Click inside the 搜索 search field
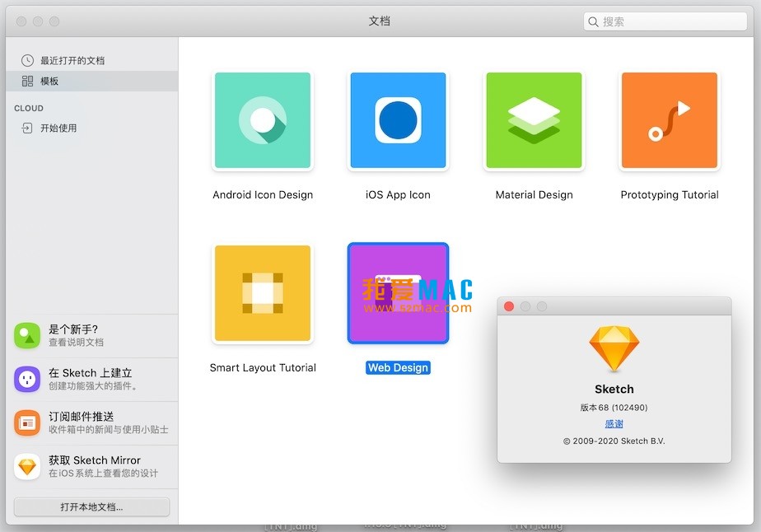Screen dimensions: 761x532 (x=664, y=21)
